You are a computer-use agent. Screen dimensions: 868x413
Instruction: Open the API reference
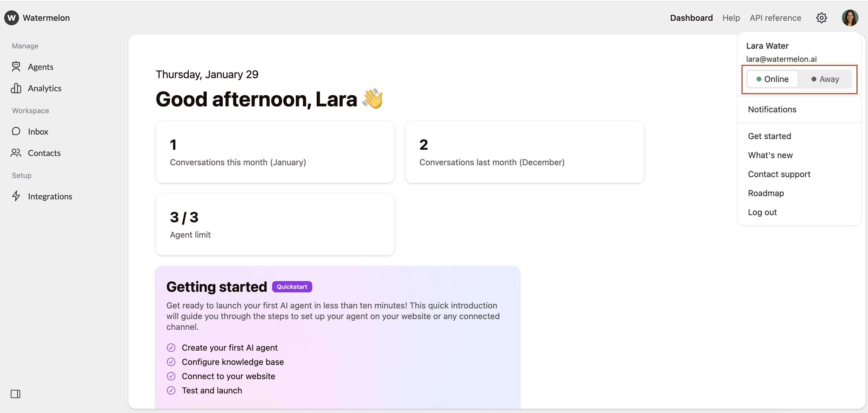(x=775, y=18)
